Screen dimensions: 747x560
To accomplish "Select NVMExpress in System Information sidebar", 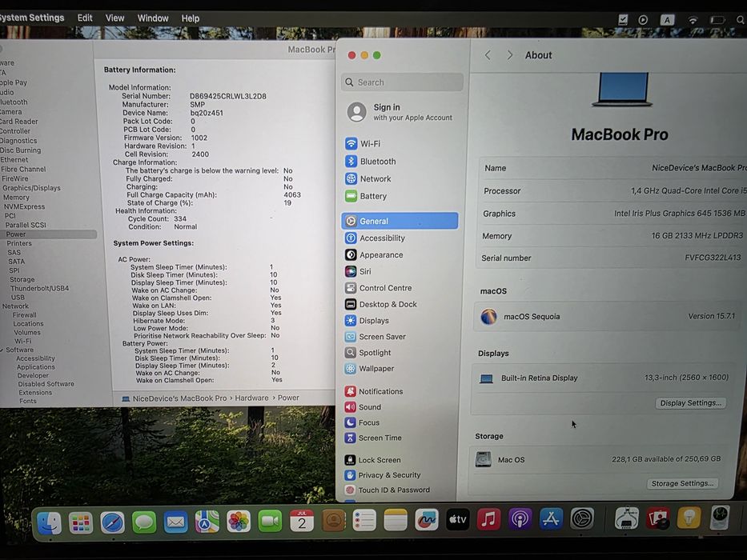I will (24, 206).
